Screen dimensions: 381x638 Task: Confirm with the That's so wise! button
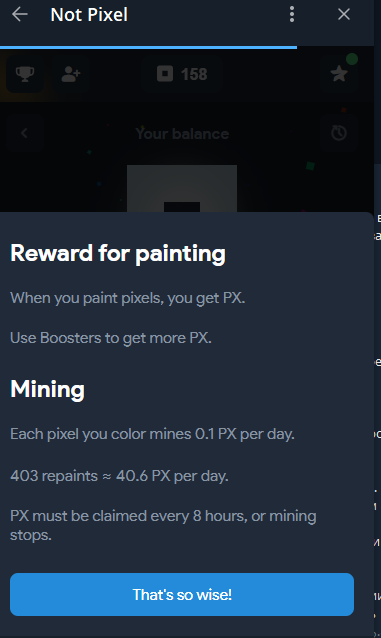point(182,594)
